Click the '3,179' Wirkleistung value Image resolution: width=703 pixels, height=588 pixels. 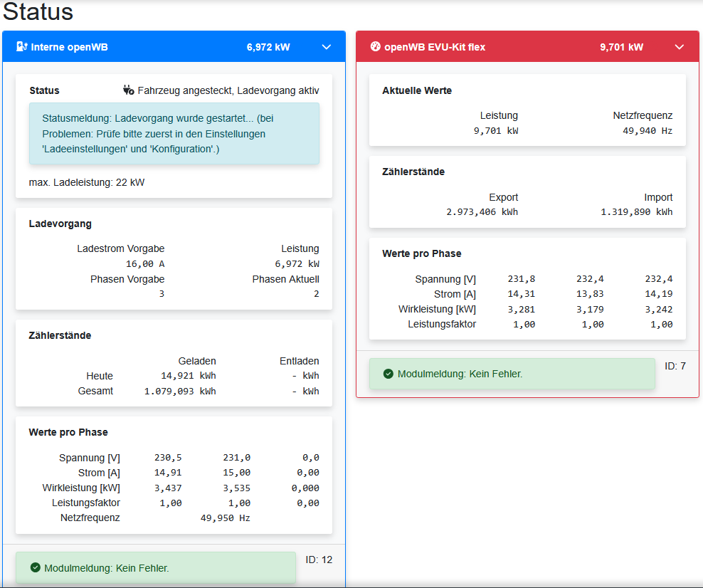click(x=590, y=310)
